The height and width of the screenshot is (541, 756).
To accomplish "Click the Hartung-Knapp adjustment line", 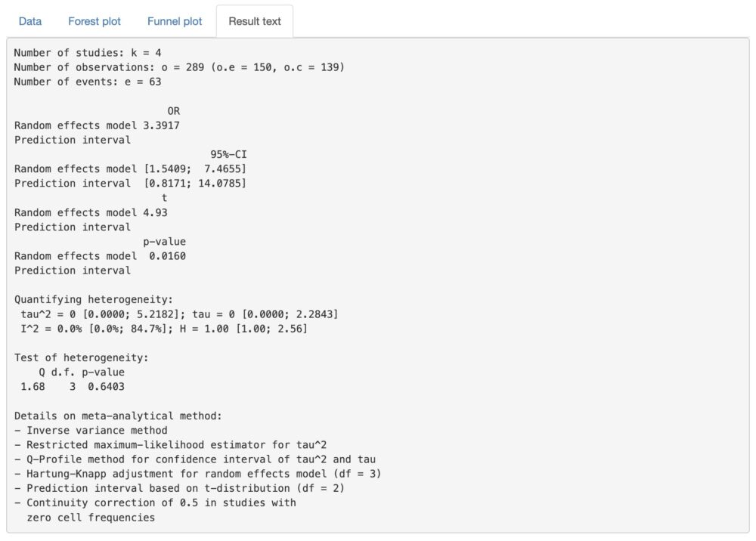I will click(198, 474).
